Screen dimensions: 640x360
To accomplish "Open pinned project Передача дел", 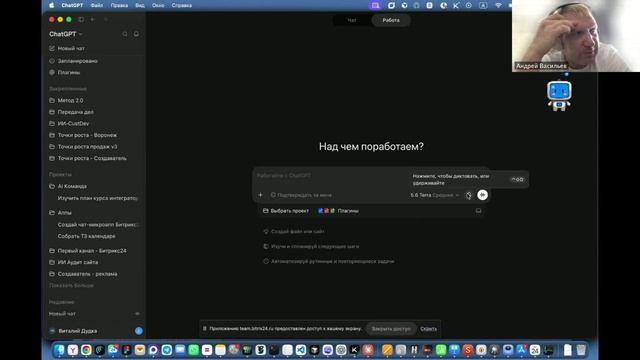I will 71,112.
